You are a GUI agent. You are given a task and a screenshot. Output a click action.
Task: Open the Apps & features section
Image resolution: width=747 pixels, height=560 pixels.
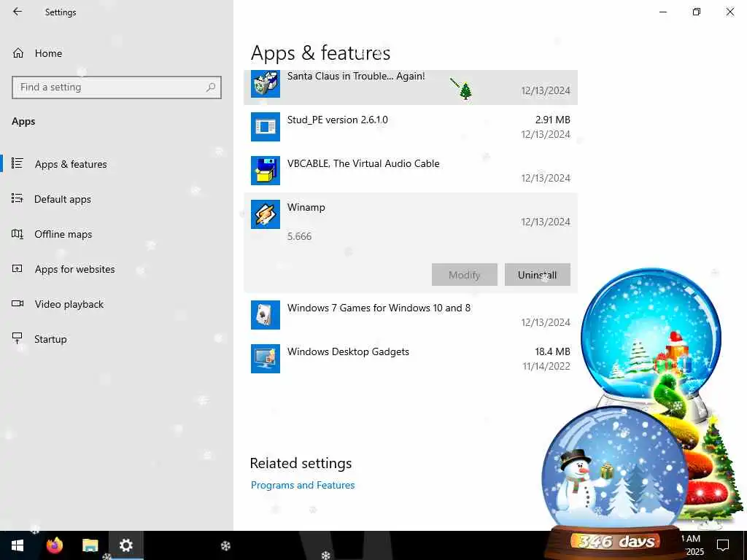click(71, 164)
